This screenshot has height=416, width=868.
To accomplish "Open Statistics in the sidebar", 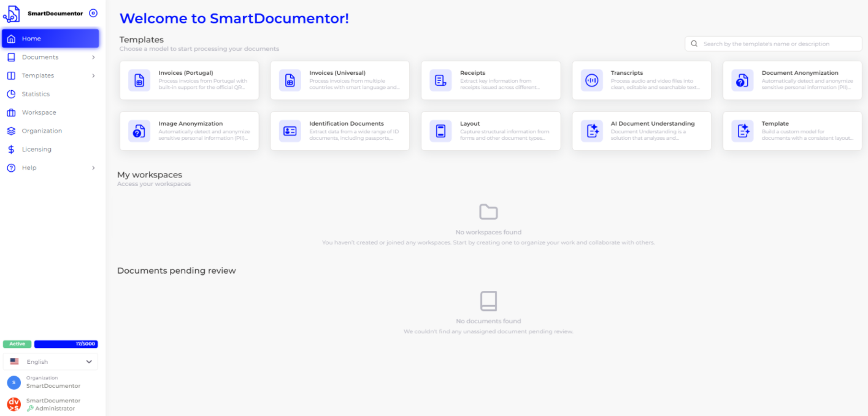I will point(36,94).
